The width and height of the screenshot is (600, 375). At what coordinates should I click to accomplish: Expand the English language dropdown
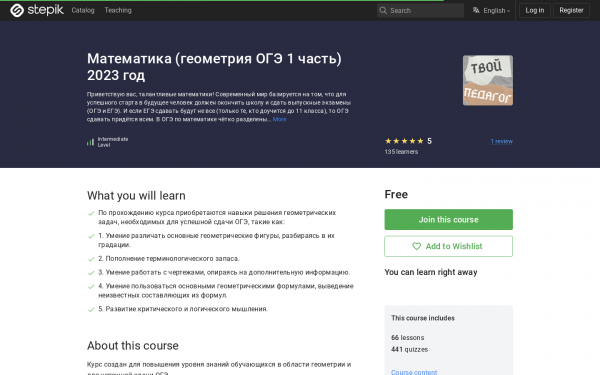(496, 11)
